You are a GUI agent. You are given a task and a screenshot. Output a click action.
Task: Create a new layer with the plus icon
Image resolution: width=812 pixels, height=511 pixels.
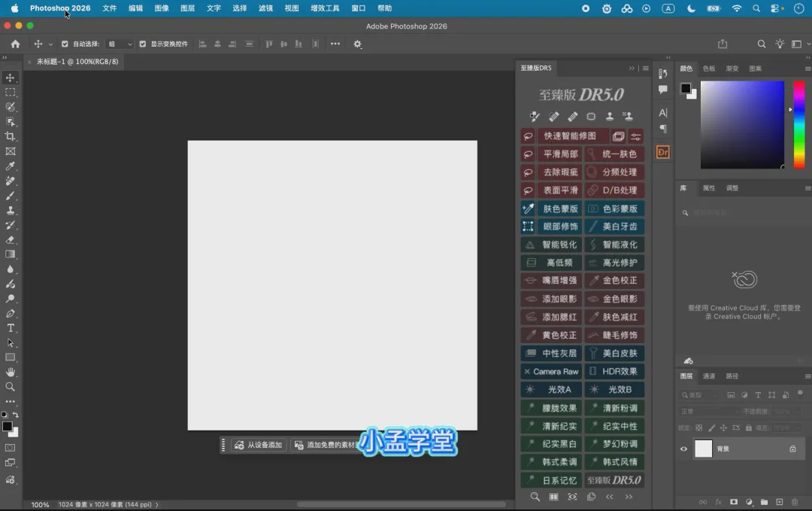[780, 502]
